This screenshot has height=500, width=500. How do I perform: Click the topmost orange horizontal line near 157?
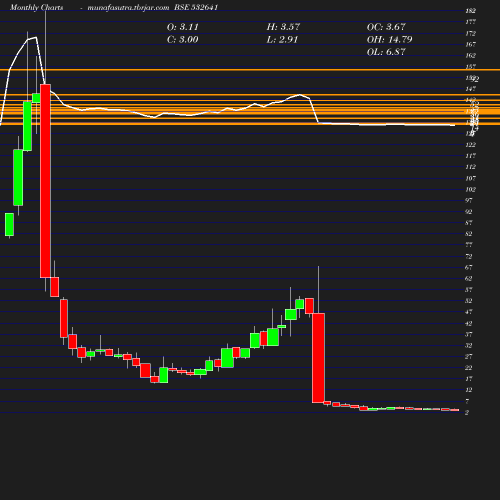pyautogui.click(x=250, y=70)
